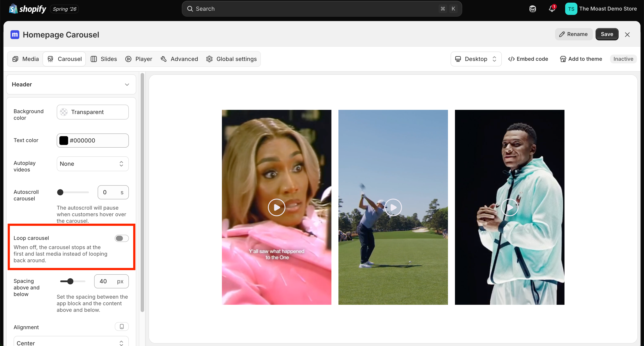Click the Spacing px input field
This screenshot has height=346, width=644.
(111, 281)
